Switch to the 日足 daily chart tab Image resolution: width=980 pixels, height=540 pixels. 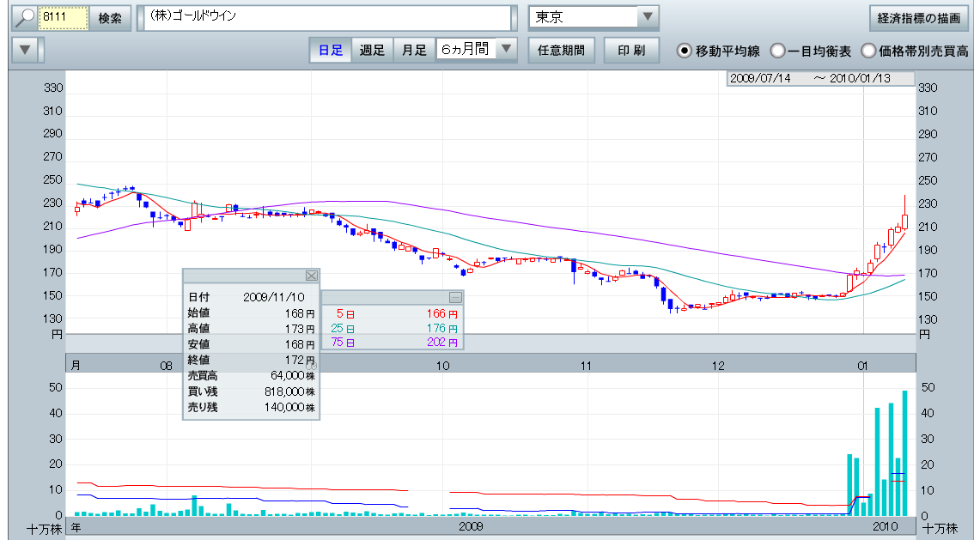[x=331, y=50]
